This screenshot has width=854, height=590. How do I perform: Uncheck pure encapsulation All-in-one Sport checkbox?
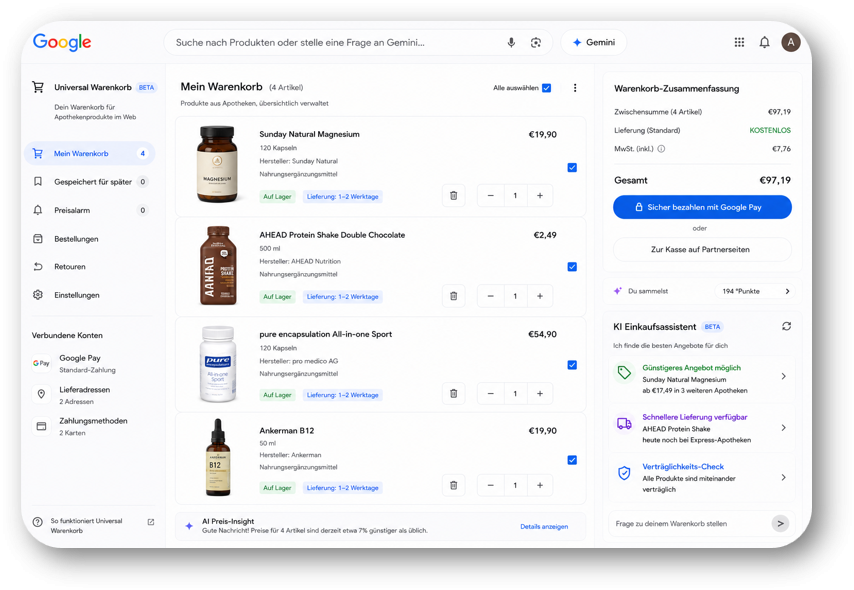click(572, 365)
